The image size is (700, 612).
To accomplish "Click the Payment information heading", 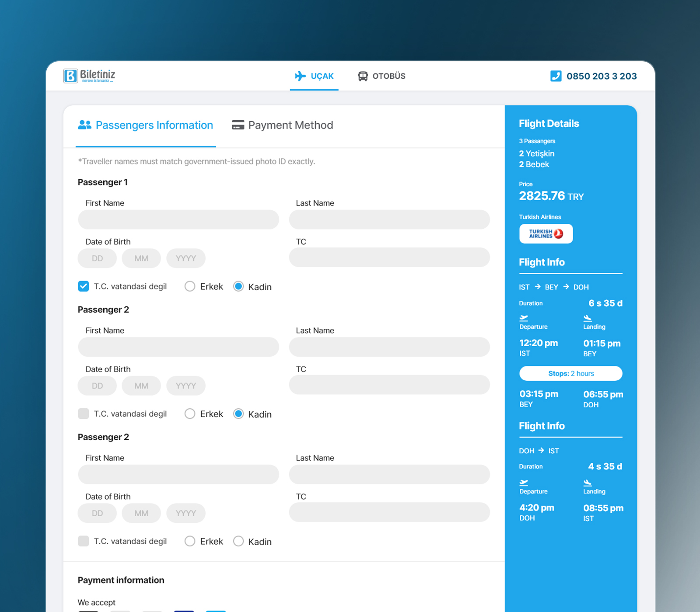I will click(x=121, y=580).
